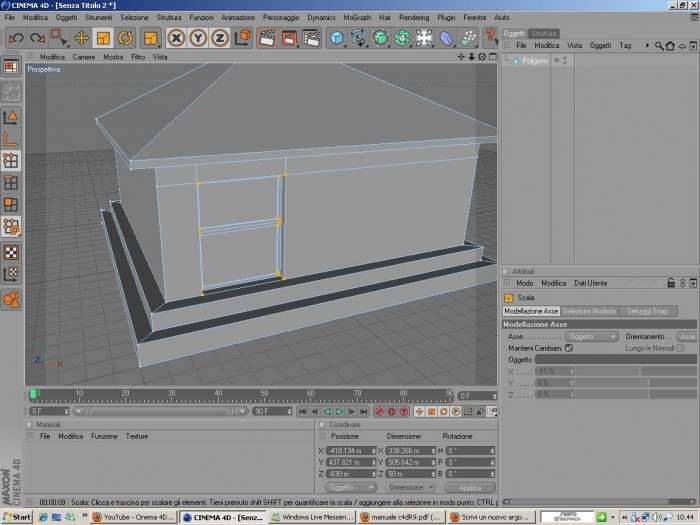Enable Points mode in left palette
The image size is (700, 525).
tap(11, 161)
